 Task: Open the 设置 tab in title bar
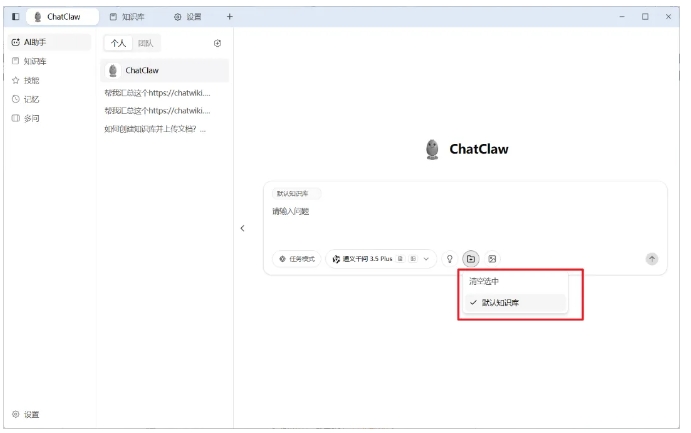pos(188,17)
